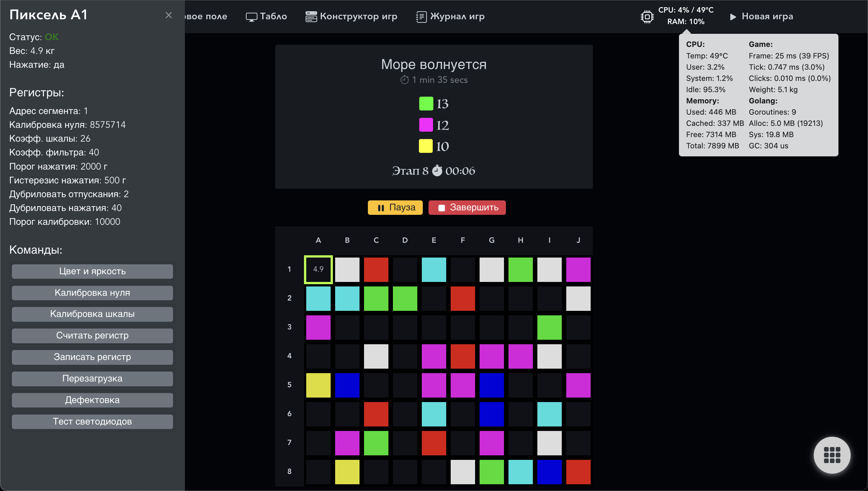Click the Цвет и яркость command

[x=92, y=271]
